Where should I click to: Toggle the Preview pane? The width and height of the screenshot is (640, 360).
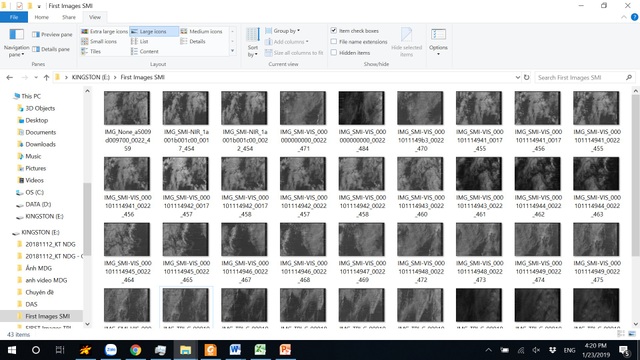tap(52, 35)
